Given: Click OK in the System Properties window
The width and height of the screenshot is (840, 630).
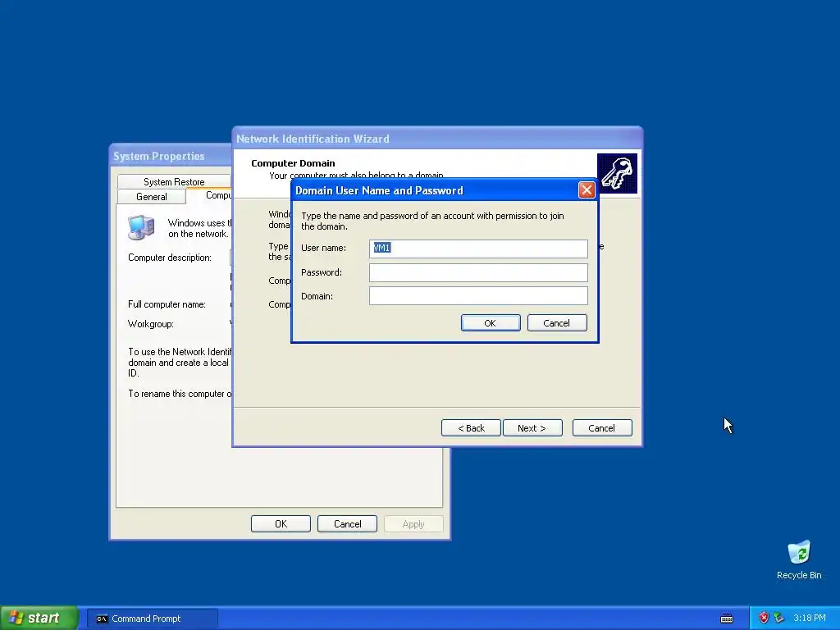Looking at the screenshot, I should coord(281,524).
